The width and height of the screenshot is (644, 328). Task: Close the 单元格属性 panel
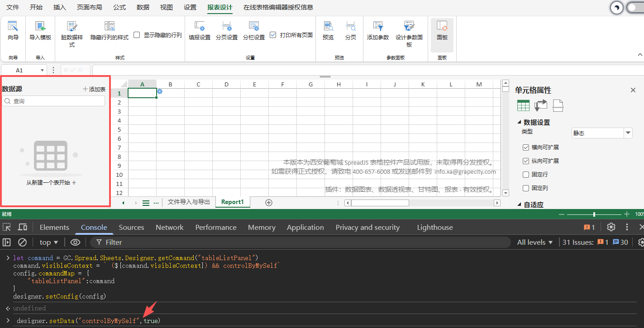pos(633,90)
